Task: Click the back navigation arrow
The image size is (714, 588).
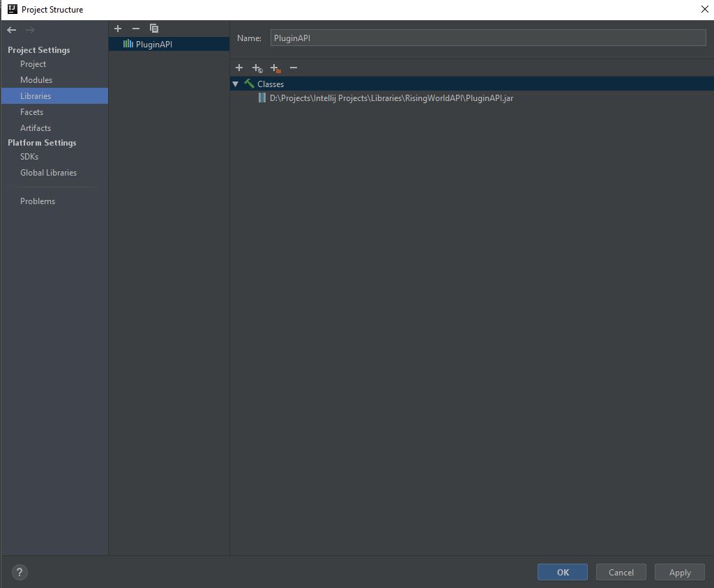Action: (x=12, y=29)
